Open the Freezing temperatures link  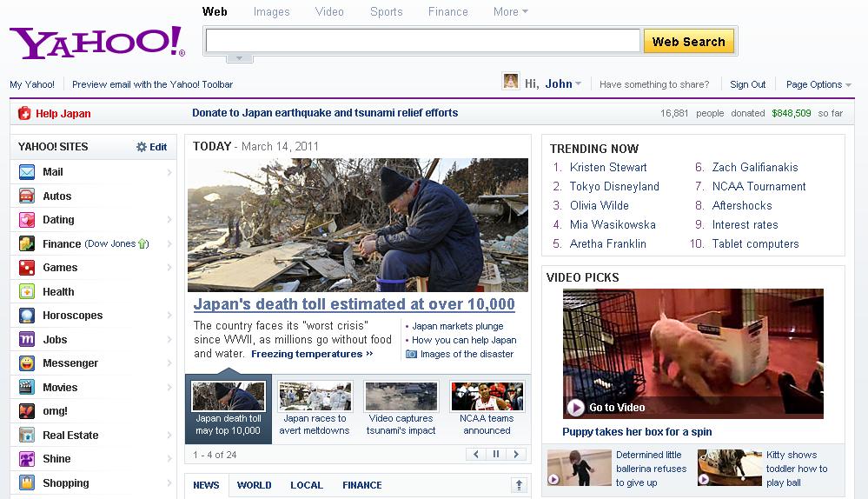coord(312,354)
